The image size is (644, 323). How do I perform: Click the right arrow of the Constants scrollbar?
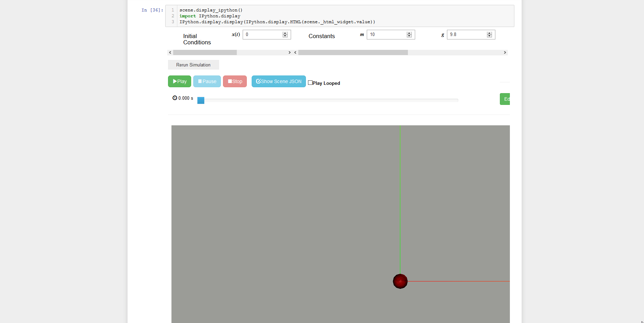[505, 52]
